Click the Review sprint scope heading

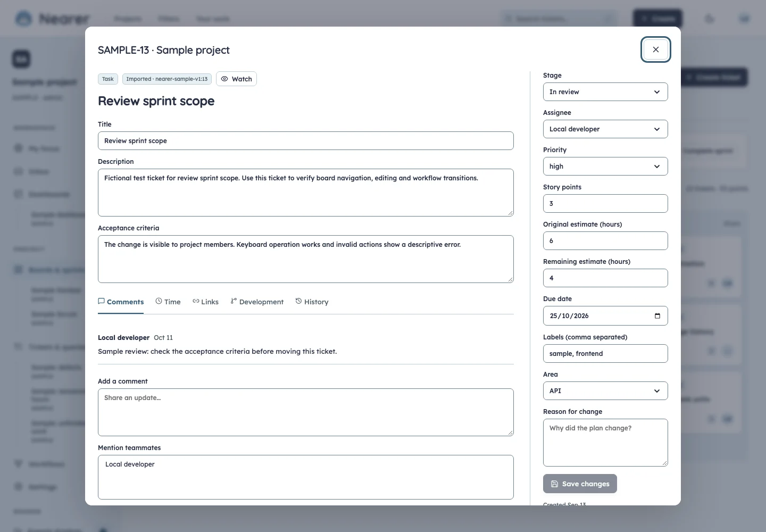point(156,101)
